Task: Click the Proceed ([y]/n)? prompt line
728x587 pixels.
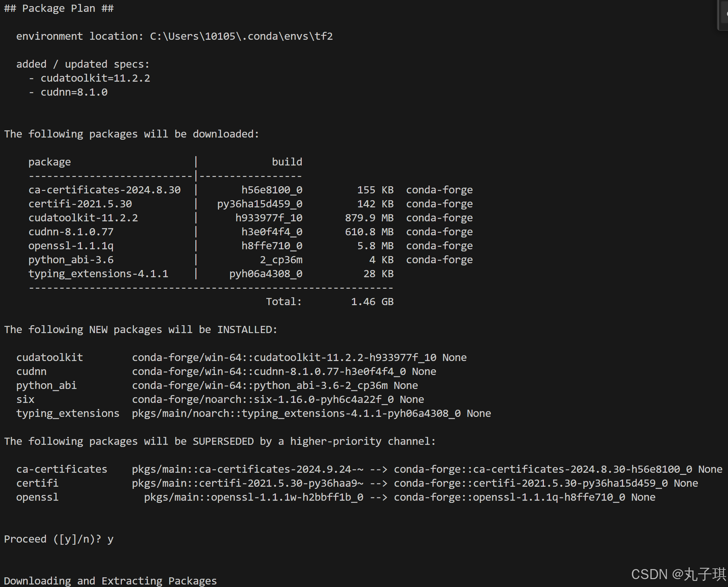Action: tap(52, 539)
